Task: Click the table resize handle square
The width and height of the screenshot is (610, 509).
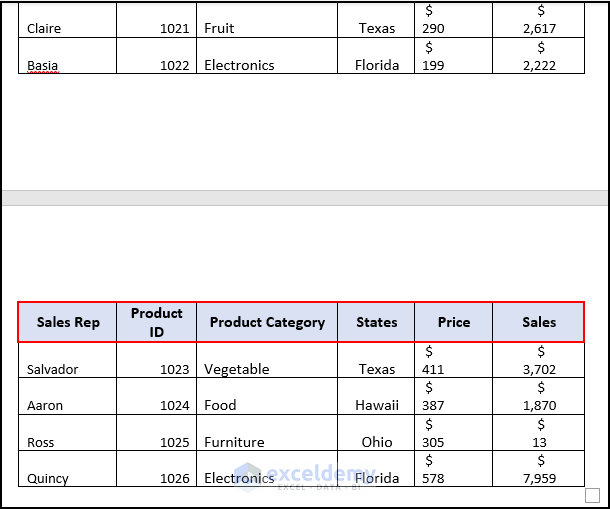Action: click(592, 495)
